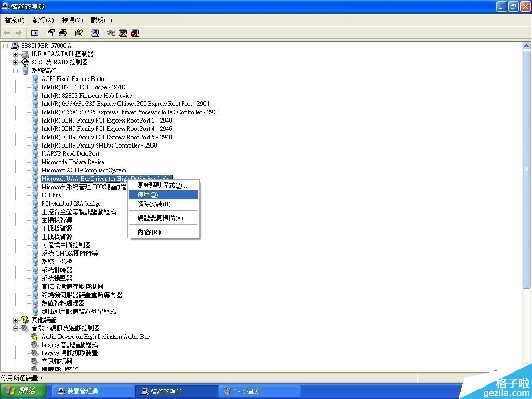Expand the IDE ATA/ATAPI 控制器 node
The height and width of the screenshot is (399, 532).
tap(16, 54)
